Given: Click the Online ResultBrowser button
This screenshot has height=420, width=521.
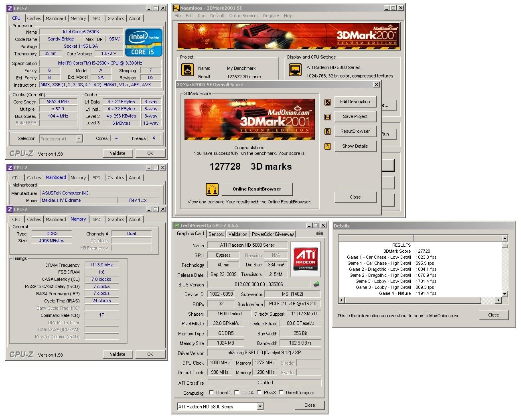Looking at the screenshot, I should pos(257,189).
